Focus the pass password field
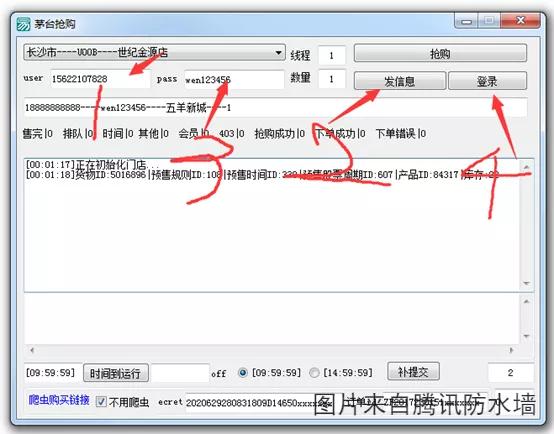This screenshot has width=554, height=434. pos(234,80)
